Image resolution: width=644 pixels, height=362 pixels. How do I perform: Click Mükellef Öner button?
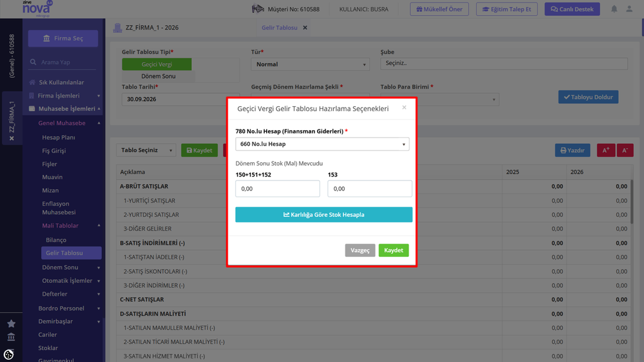(x=439, y=9)
